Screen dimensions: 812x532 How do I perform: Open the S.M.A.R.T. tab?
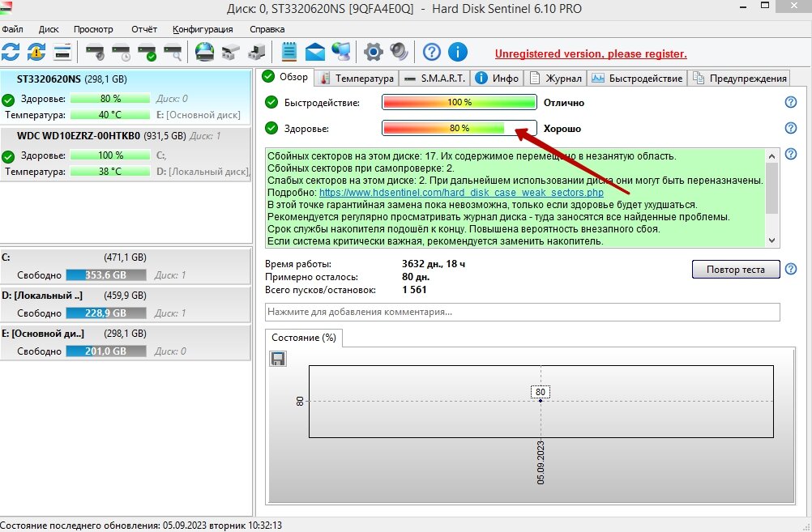pos(434,79)
